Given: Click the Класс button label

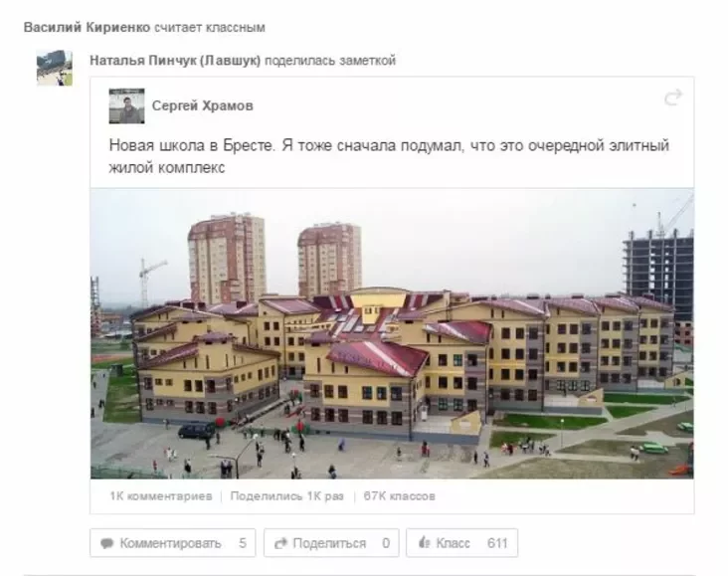Looking at the screenshot, I should 454,543.
